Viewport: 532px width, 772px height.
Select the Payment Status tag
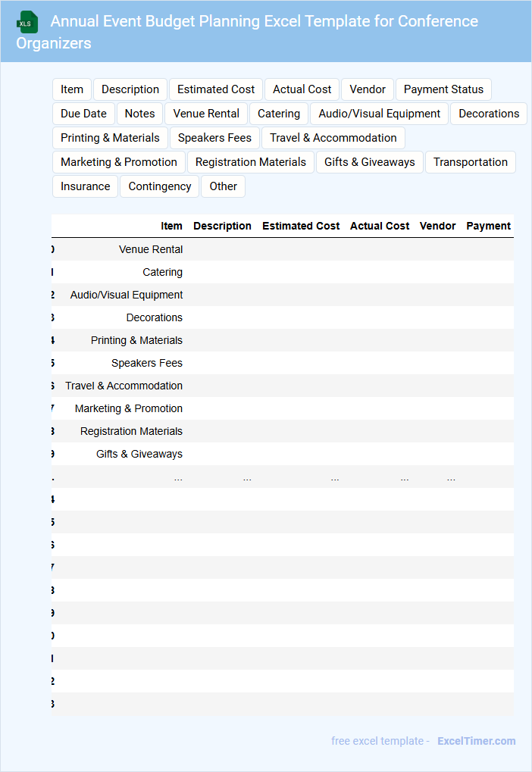[443, 89]
